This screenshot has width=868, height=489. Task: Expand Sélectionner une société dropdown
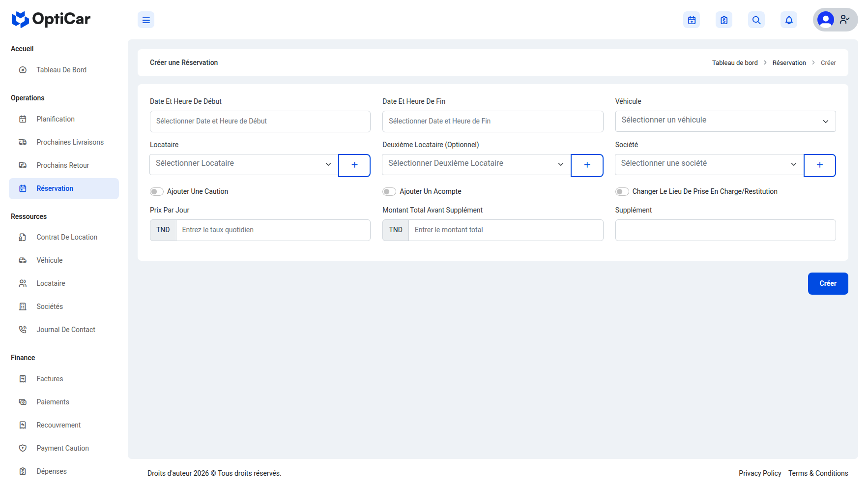coord(709,164)
